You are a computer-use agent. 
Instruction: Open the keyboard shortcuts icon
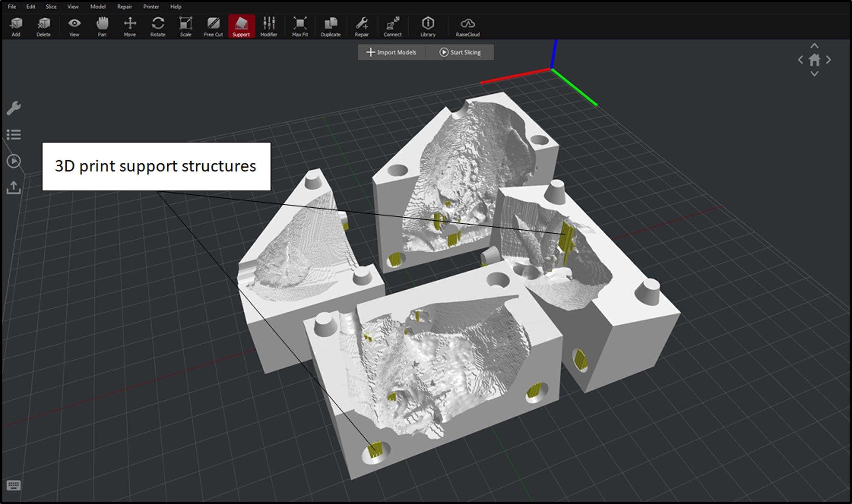13,485
